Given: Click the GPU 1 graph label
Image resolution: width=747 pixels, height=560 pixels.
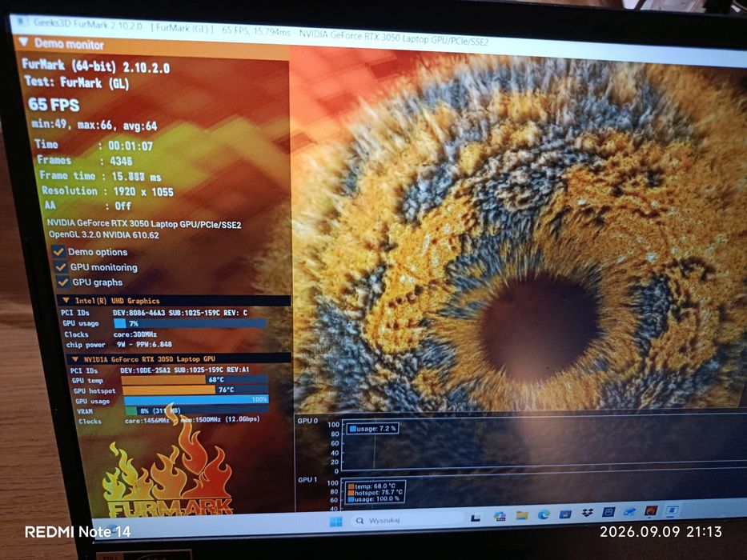Looking at the screenshot, I should pos(307,479).
